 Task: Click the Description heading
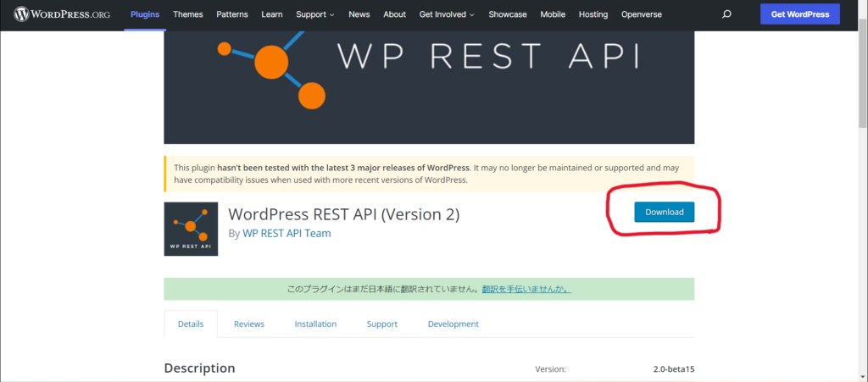[199, 368]
